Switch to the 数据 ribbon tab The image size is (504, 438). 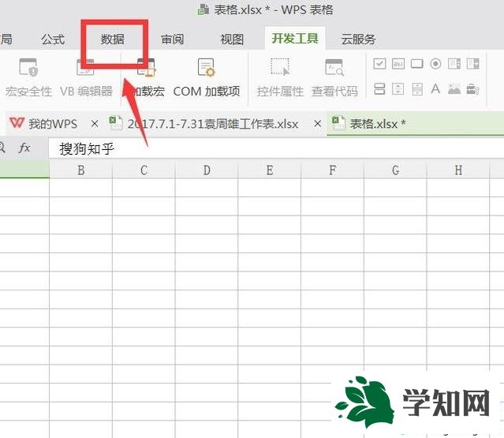[x=113, y=39]
